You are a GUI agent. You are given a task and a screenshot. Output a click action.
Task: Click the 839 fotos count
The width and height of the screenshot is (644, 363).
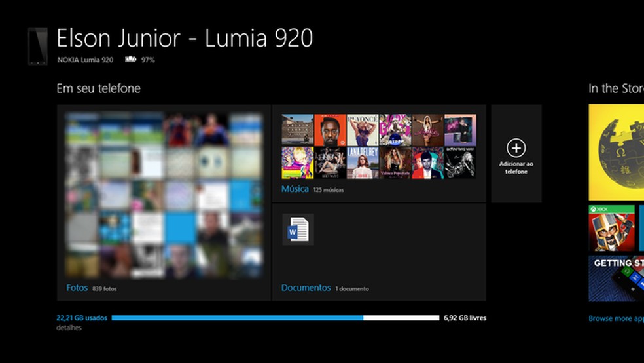pos(104,288)
